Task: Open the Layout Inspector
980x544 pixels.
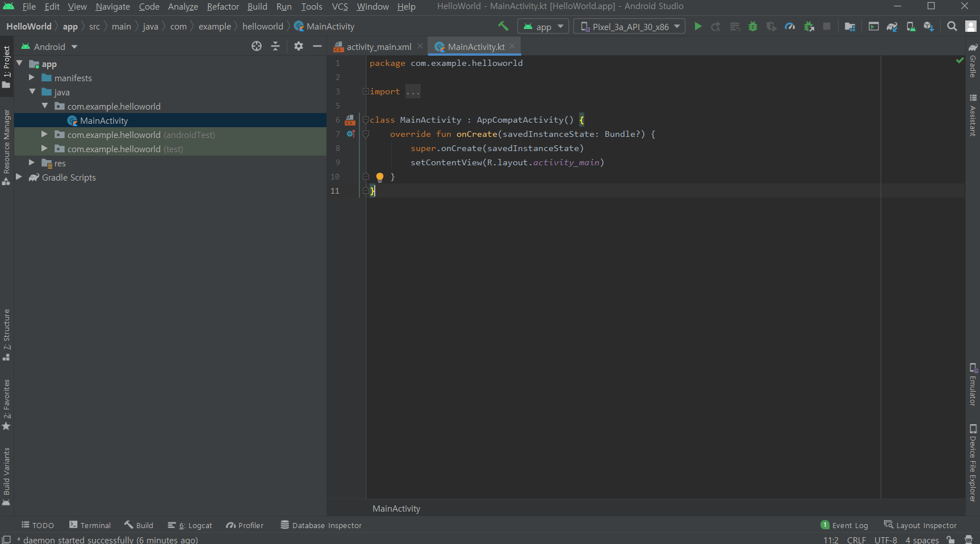Action: tap(920, 525)
